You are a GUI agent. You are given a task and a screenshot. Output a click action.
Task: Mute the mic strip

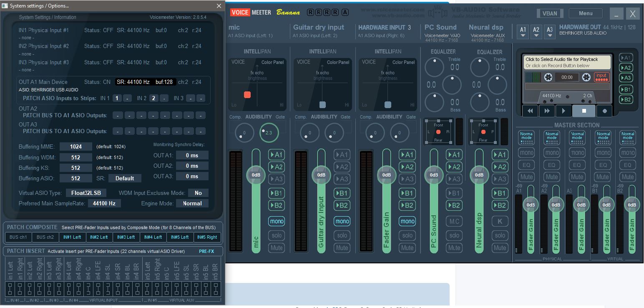tap(277, 247)
